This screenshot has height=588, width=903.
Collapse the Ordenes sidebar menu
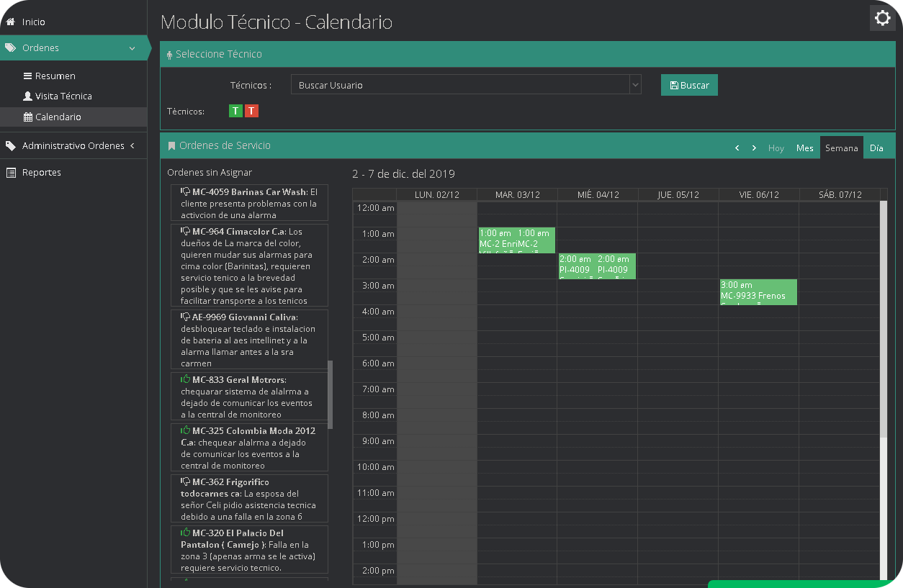[x=132, y=48]
